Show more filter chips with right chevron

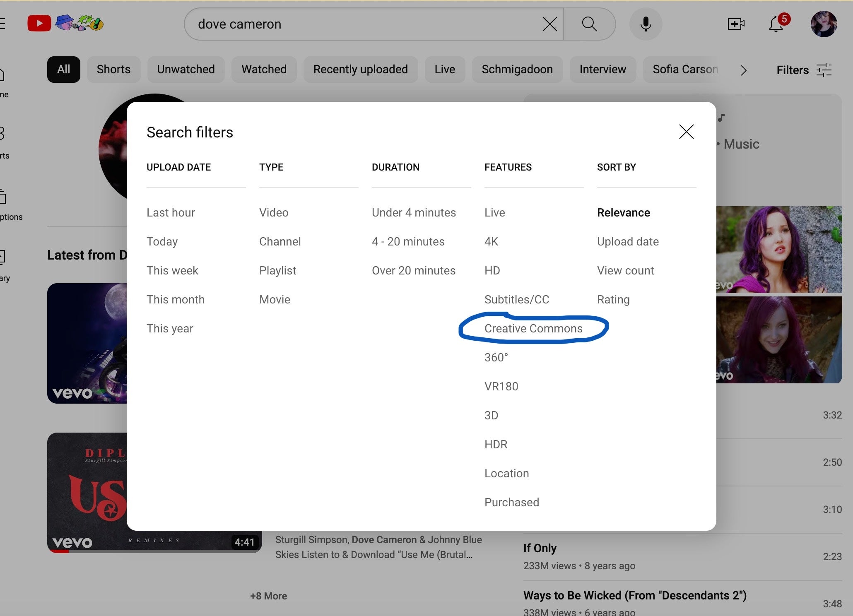pos(744,70)
